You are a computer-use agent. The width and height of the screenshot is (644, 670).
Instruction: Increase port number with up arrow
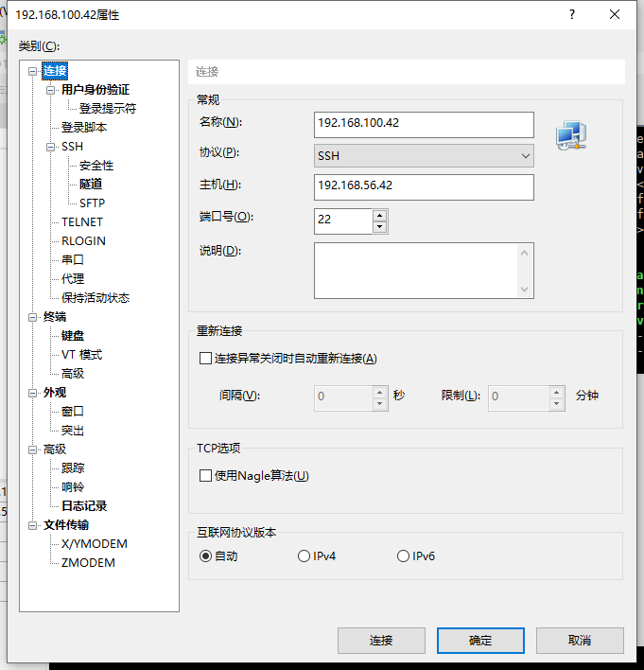tap(379, 215)
